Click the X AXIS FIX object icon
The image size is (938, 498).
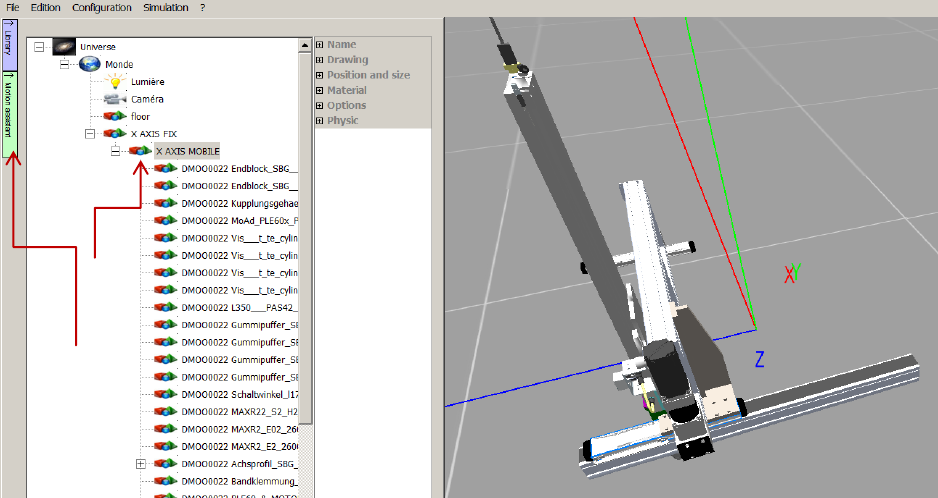(115, 133)
